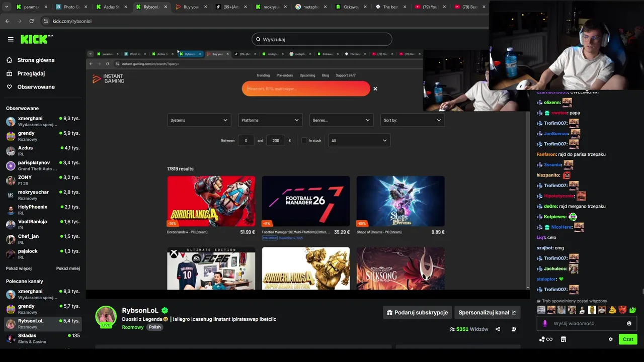Open Upcoming in Instant Gaming nav
The height and width of the screenshot is (362, 644).
click(x=307, y=75)
